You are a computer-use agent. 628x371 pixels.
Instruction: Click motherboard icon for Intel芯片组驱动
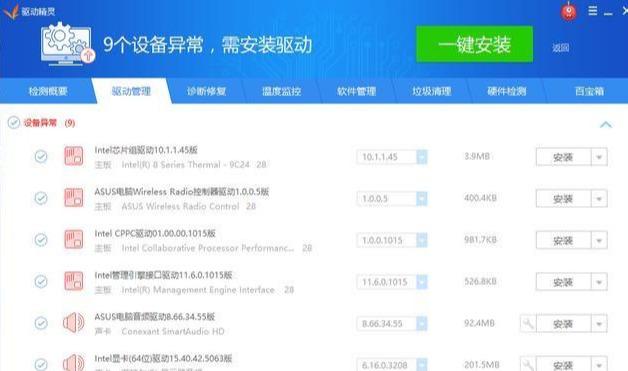point(74,156)
